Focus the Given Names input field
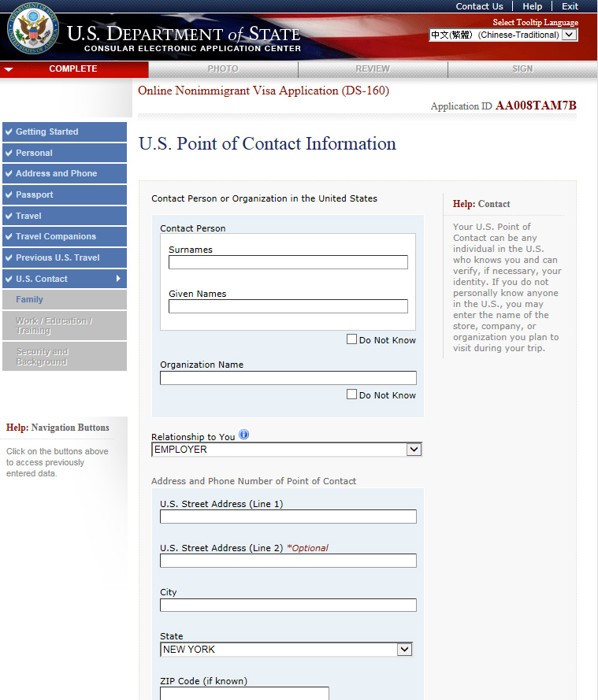The height and width of the screenshot is (700, 598). [288, 306]
